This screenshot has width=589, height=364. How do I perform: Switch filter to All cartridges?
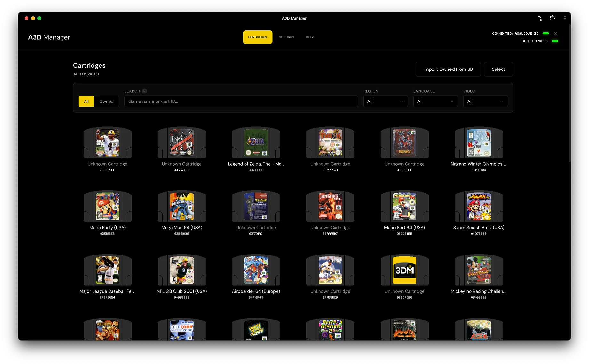pos(86,101)
